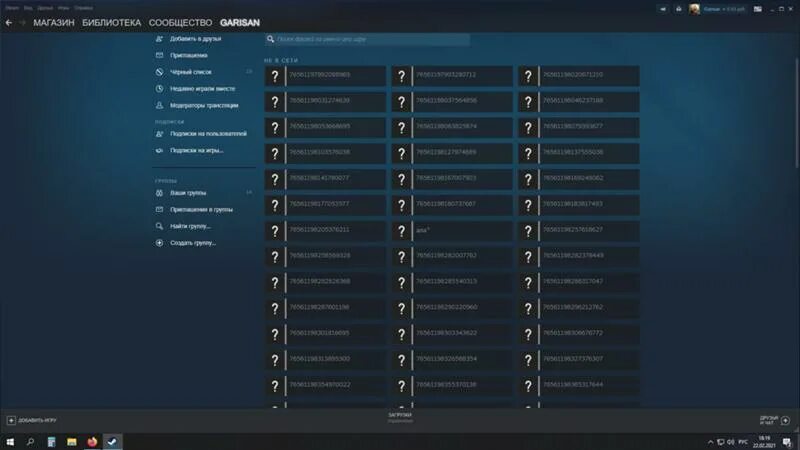The width and height of the screenshot is (800, 450).
Task: Open the friend named ana
Action: (x=452, y=231)
